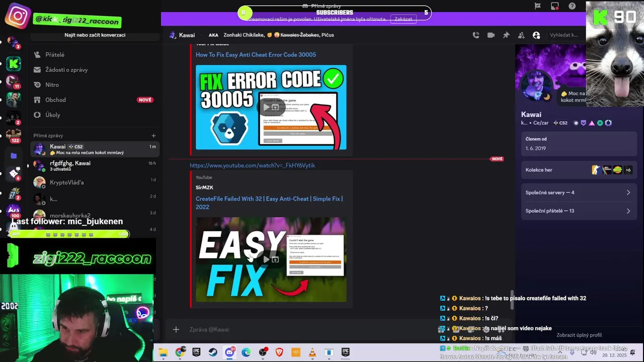This screenshot has width=644, height=362.
Task: Play the Fix Error Code 30005 video thumbnail
Action: coord(271,107)
